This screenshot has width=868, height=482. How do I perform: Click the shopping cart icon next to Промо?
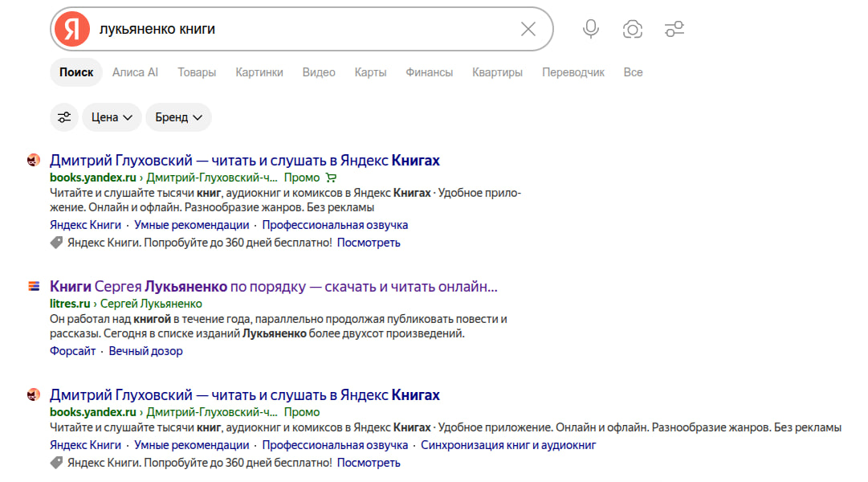tap(331, 178)
